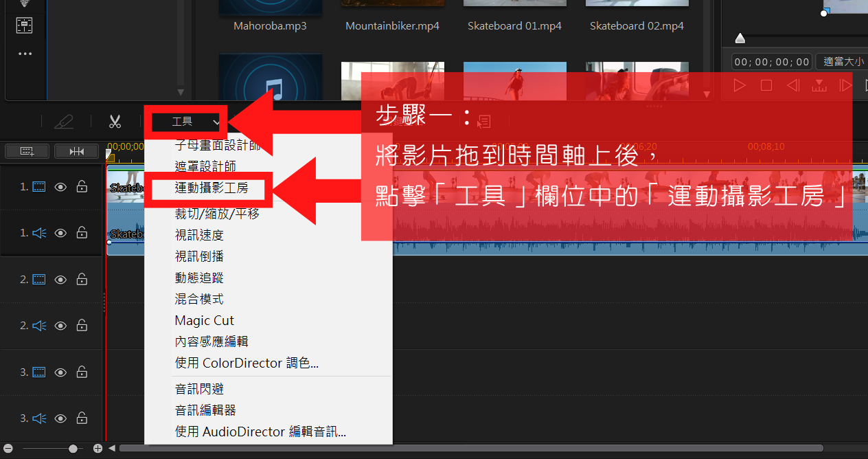Click the scissors split icon
This screenshot has height=459, width=868.
115,122
